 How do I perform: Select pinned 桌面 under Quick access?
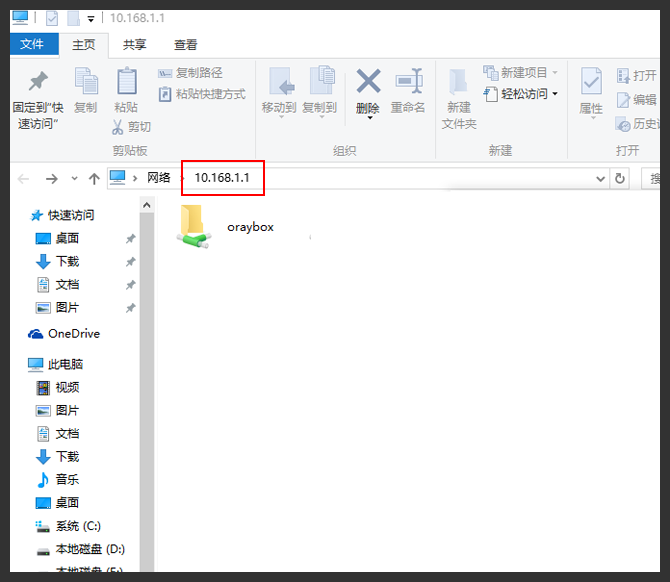point(57,238)
